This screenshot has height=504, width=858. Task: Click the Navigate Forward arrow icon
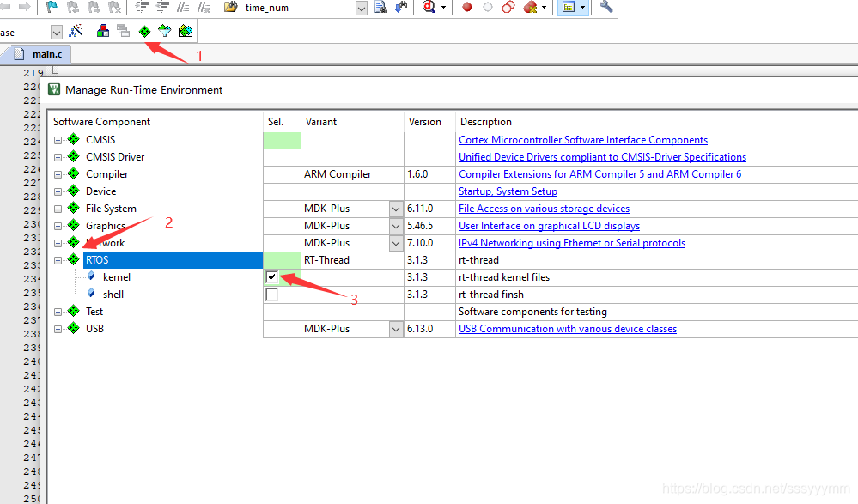24,7
